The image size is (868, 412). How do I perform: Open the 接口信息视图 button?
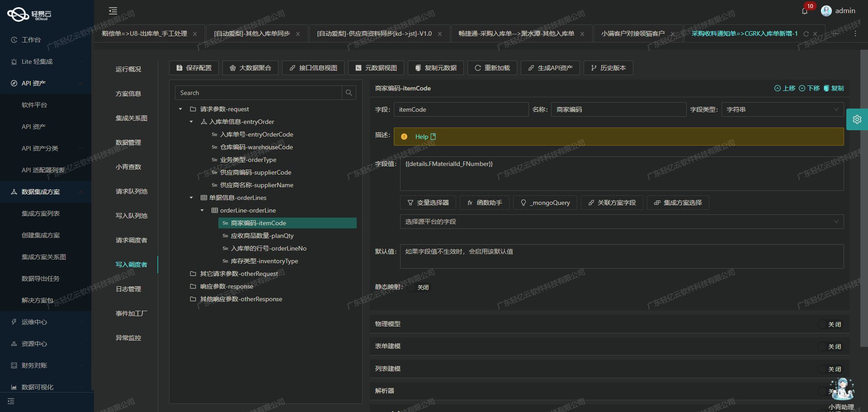point(313,68)
